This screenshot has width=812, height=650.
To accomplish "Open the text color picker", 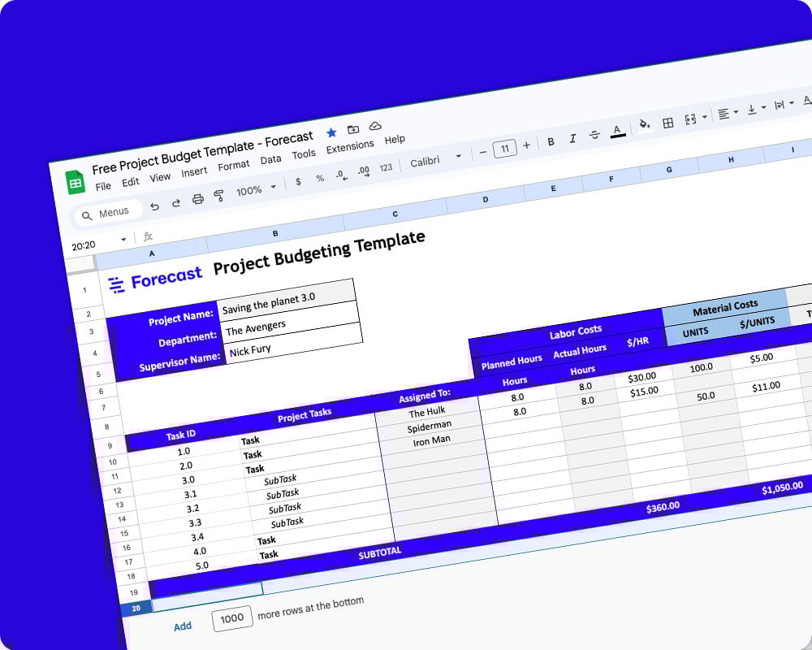I will pos(617,131).
